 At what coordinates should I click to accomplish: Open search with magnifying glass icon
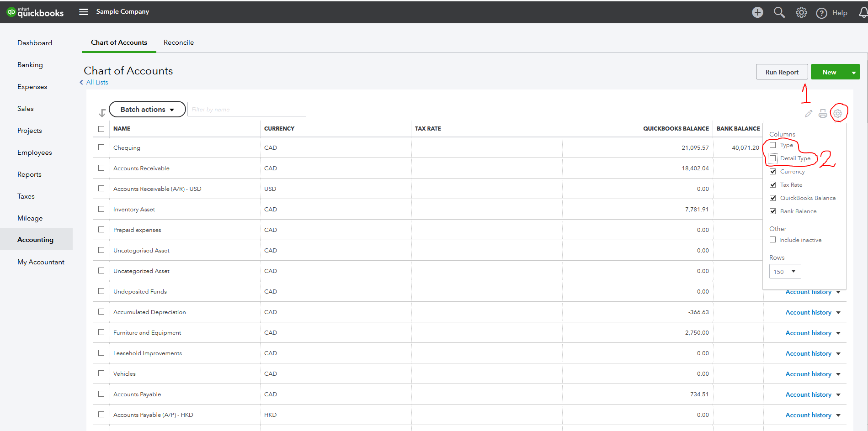coord(779,12)
